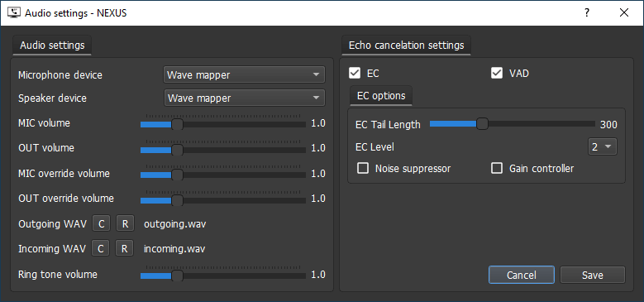Screen dimensions: 644x302
Task: Switch to the EC options tab
Action: point(381,96)
